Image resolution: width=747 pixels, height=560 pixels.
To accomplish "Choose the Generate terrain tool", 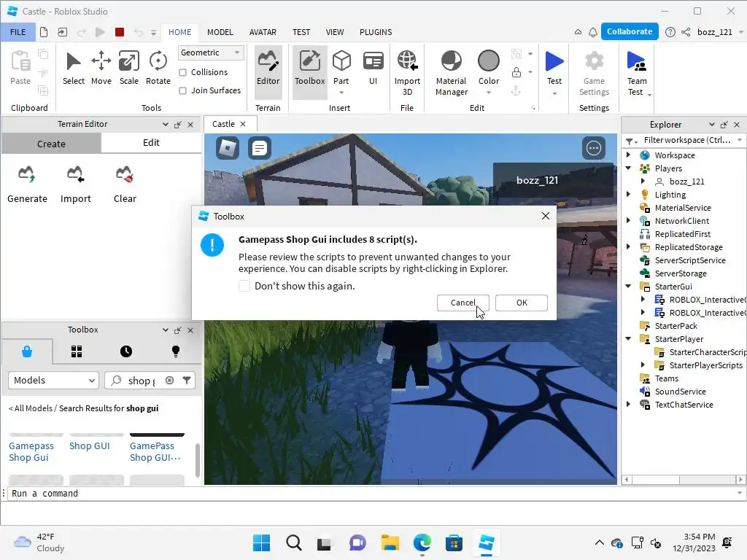I will 27,184.
